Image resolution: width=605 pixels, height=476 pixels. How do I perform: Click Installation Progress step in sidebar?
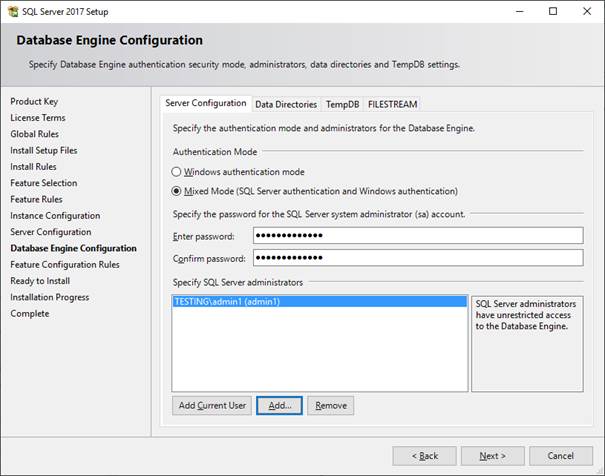pyautogui.click(x=50, y=297)
